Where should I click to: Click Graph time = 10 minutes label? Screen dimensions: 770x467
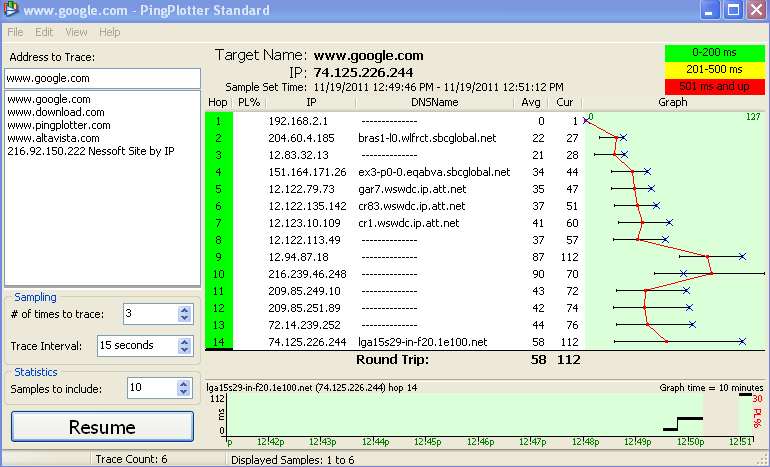[711, 387]
